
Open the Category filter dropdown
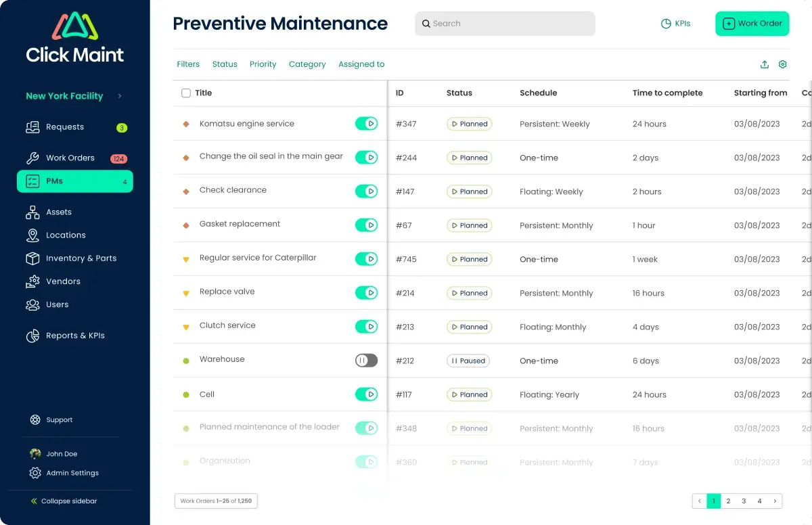pyautogui.click(x=307, y=64)
